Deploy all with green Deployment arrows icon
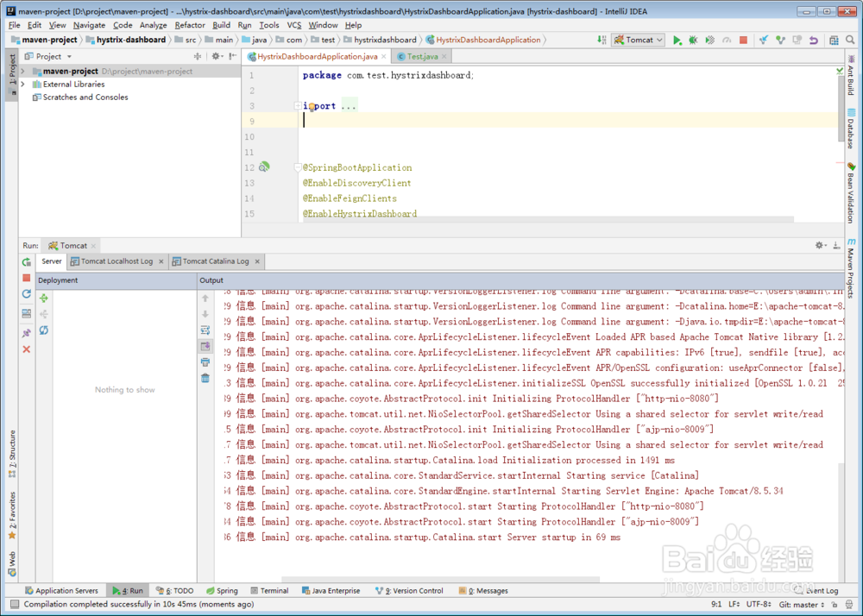 [x=44, y=299]
